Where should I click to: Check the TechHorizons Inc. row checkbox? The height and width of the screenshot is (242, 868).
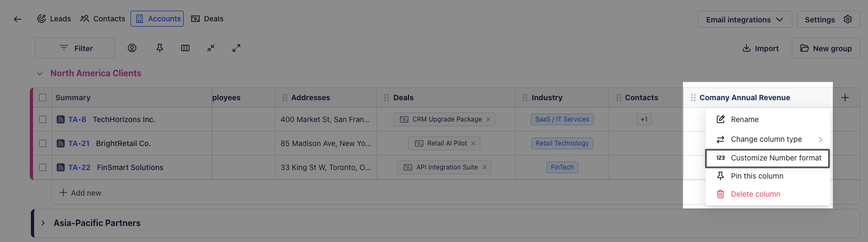(43, 119)
